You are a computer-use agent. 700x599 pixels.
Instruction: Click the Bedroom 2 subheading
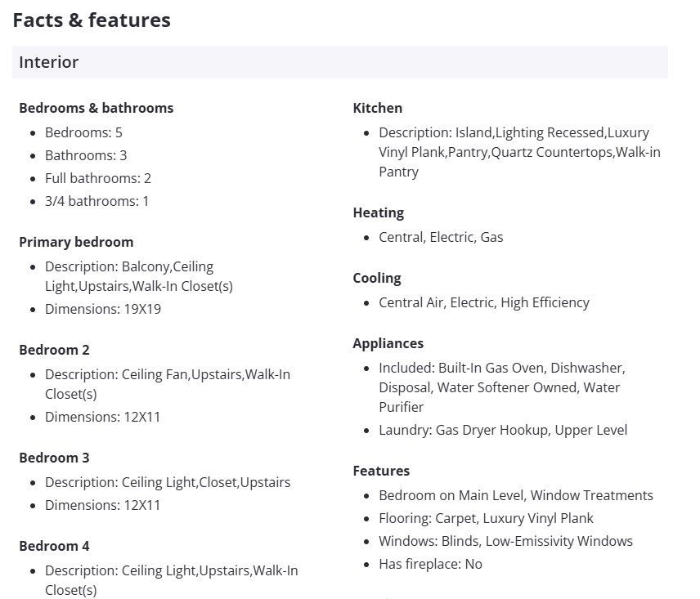pyautogui.click(x=54, y=350)
